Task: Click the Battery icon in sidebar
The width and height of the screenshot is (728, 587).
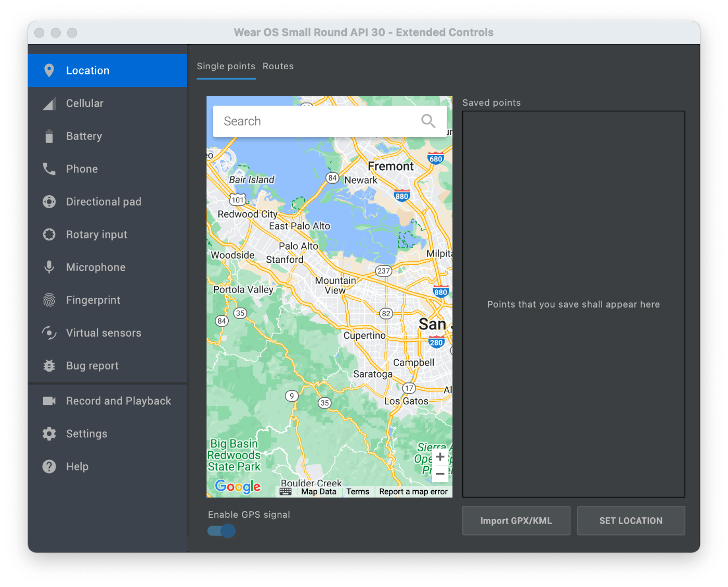Action: coord(49,136)
